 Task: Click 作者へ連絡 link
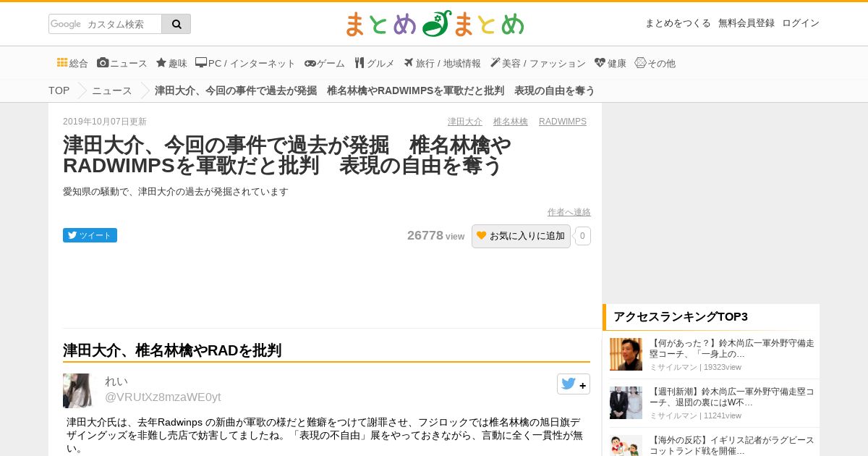click(x=569, y=212)
